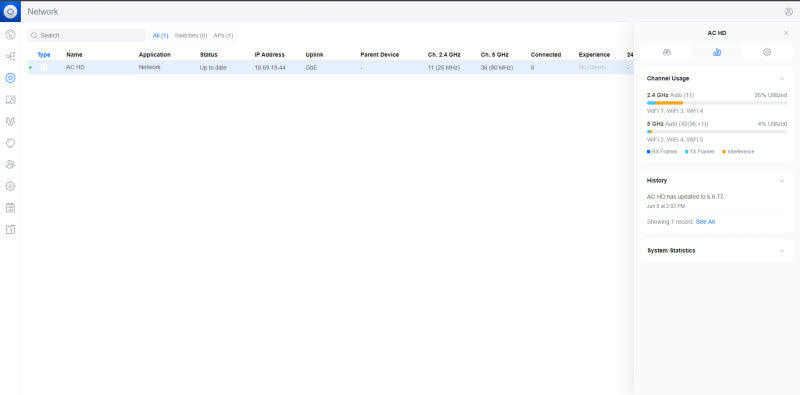Click the Up to date status cell

(x=213, y=67)
